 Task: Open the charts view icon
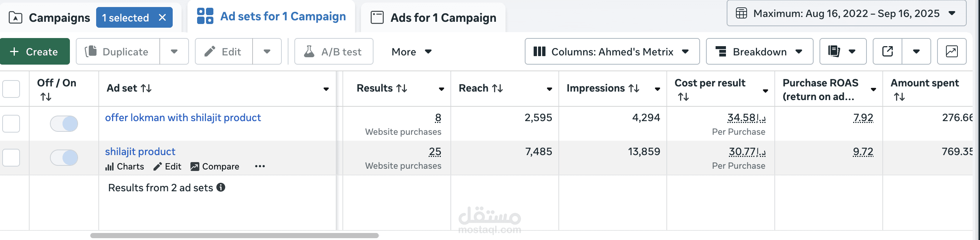point(952,51)
